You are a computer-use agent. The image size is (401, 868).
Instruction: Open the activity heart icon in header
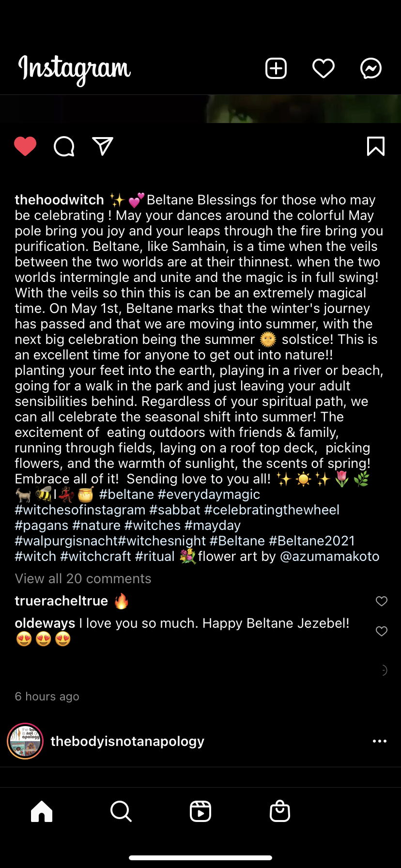pos(324,68)
